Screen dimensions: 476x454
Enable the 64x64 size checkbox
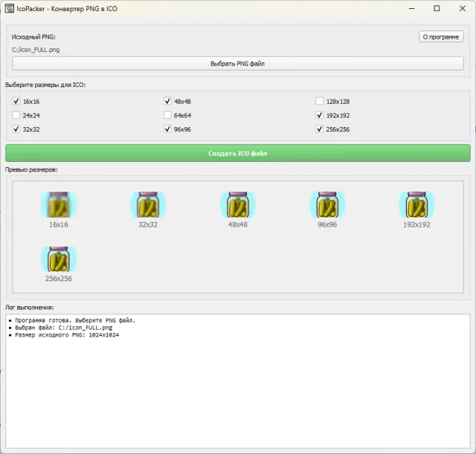tap(167, 115)
